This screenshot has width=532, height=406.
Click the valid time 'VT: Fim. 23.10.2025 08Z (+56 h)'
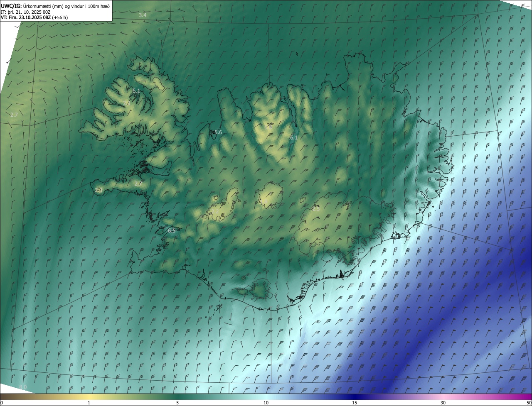pyautogui.click(x=34, y=17)
